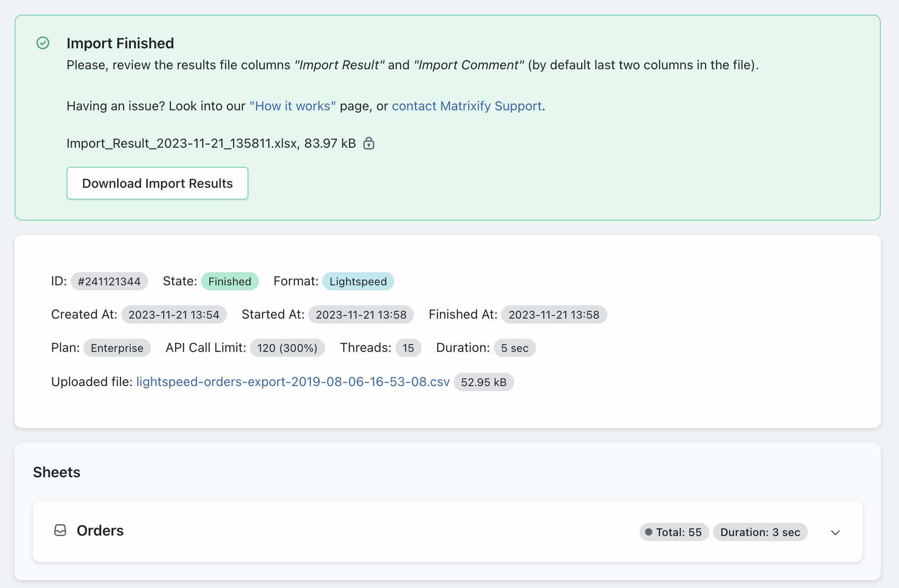The image size is (899, 588).
Task: Click the Total: 55 badge
Action: 674,532
